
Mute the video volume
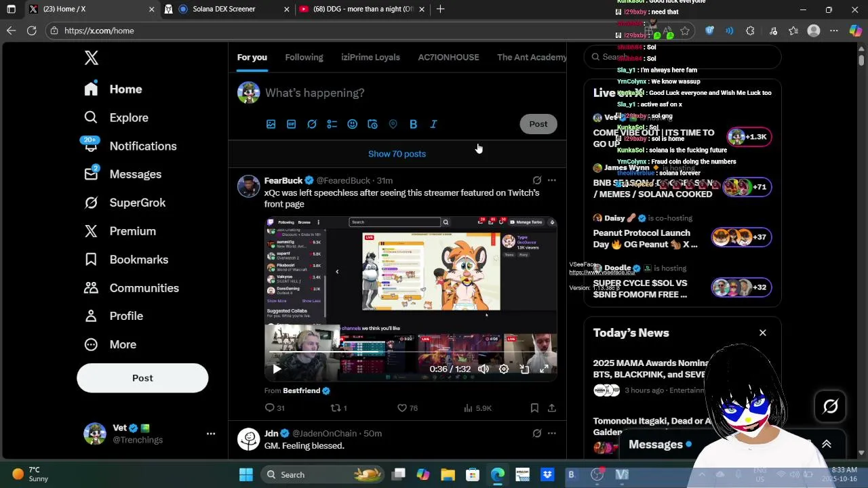coord(483,369)
